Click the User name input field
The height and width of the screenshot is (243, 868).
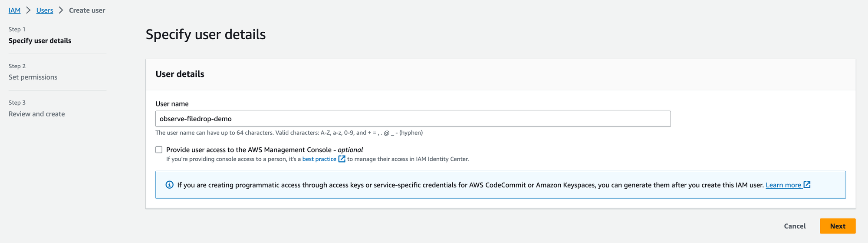pos(413,119)
